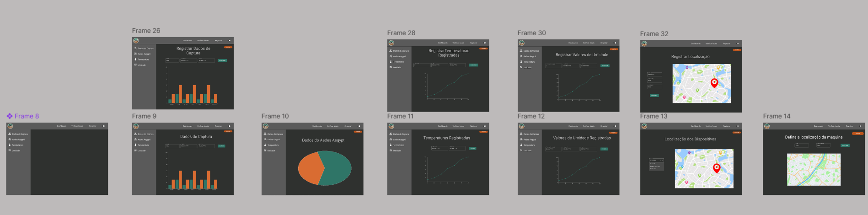Flip the header toggle in Frame 30
868x215 pixels.
[x=615, y=43]
